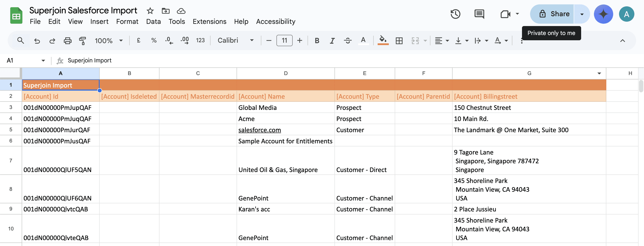Toggle strikethrough formatting
644x246 pixels.
347,40
